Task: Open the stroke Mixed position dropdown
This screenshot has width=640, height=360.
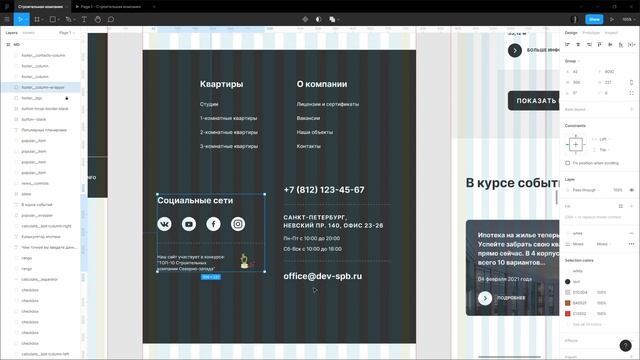Action: [x=604, y=244]
